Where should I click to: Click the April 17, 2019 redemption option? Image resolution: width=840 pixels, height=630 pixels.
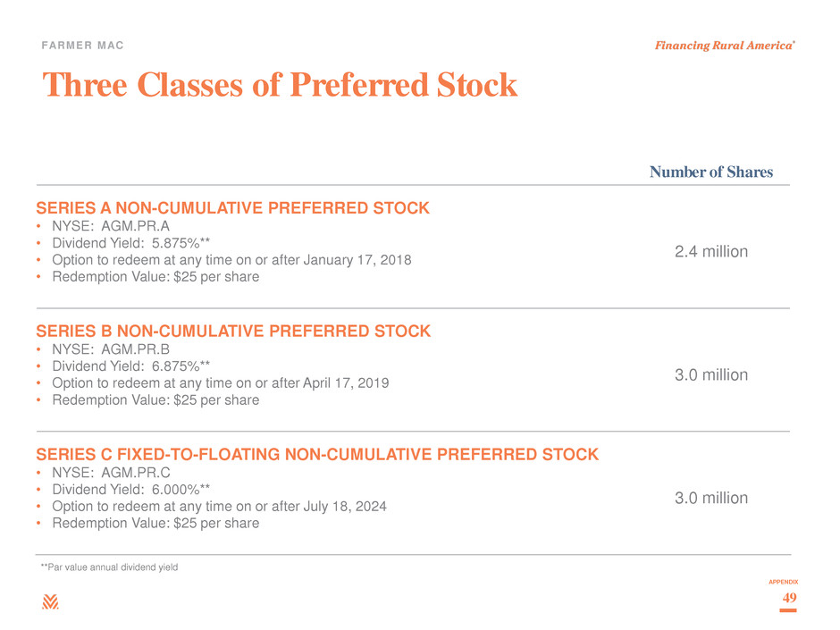coord(220,383)
